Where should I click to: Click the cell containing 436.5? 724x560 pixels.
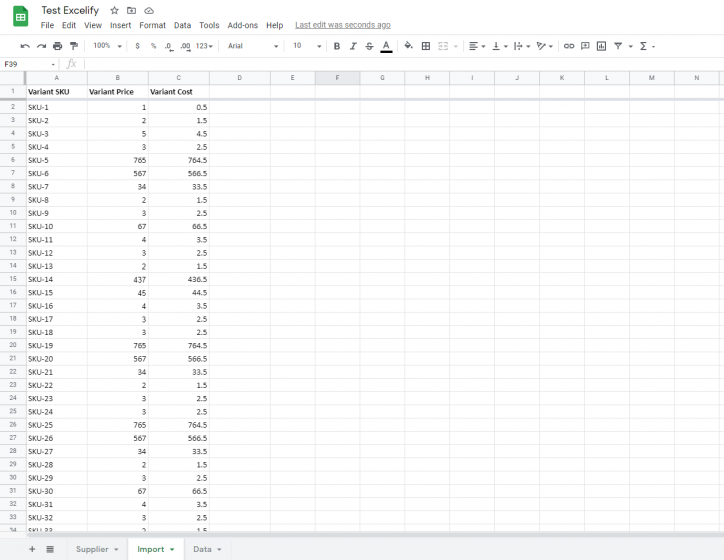click(x=179, y=279)
